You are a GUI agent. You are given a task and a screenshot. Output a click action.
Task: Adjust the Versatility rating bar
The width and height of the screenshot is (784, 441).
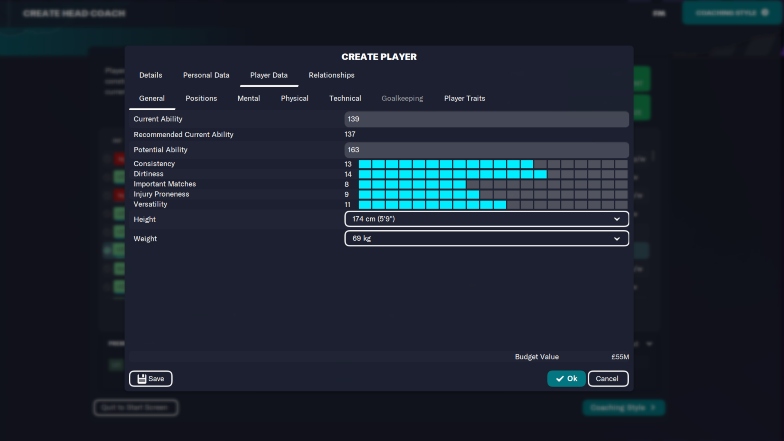click(493, 204)
